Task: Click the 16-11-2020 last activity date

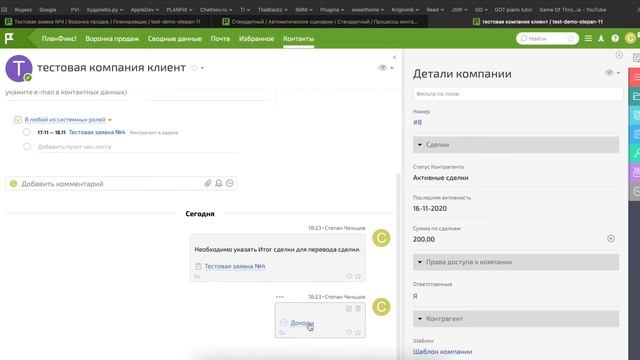Action: pos(429,208)
